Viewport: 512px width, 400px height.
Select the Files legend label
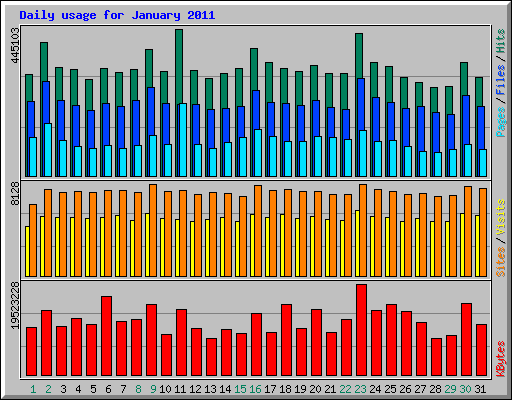point(501,80)
